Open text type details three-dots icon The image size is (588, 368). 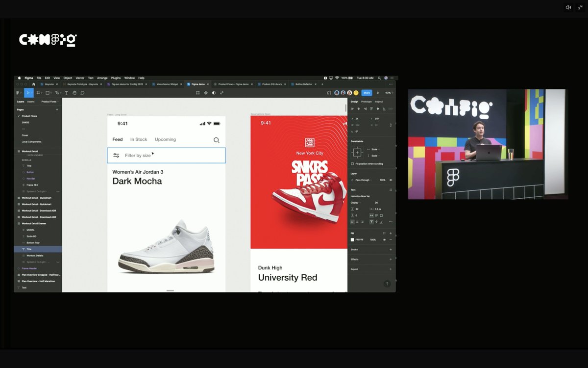[x=391, y=222]
